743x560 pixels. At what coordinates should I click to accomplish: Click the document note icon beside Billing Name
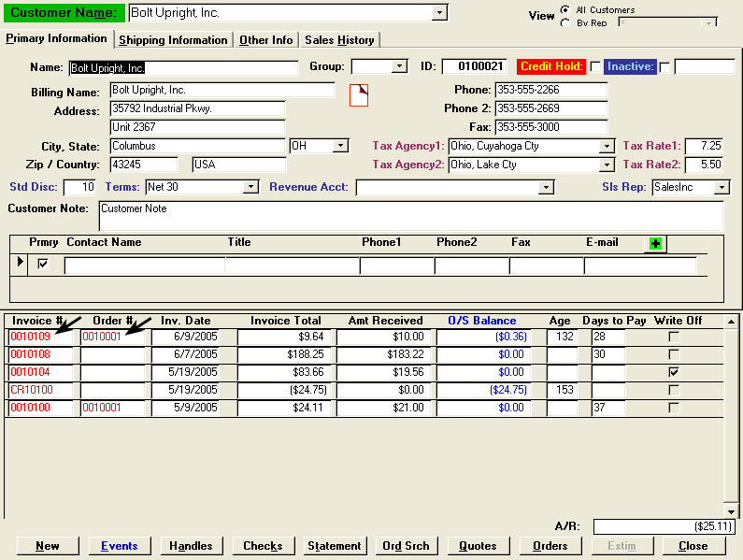pyautogui.click(x=359, y=94)
